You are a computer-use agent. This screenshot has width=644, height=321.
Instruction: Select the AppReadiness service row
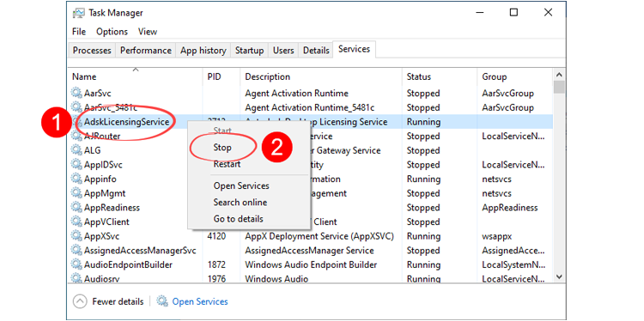click(311, 208)
